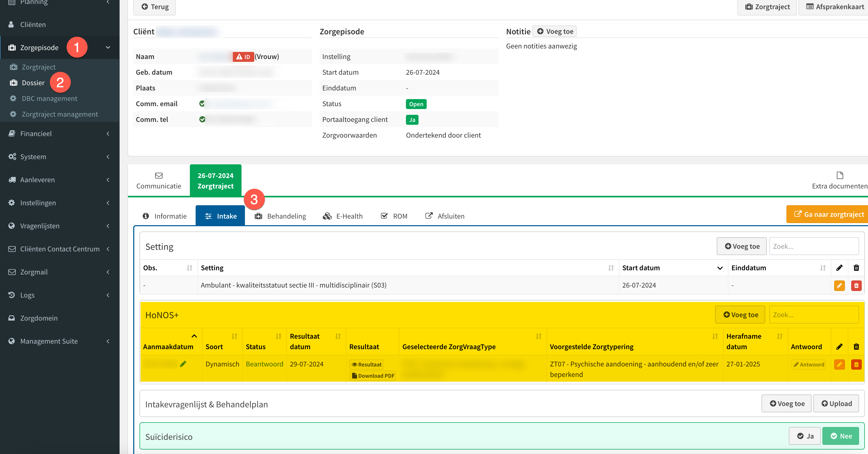
Task: Click the Extra documenten file icon
Action: [x=840, y=175]
